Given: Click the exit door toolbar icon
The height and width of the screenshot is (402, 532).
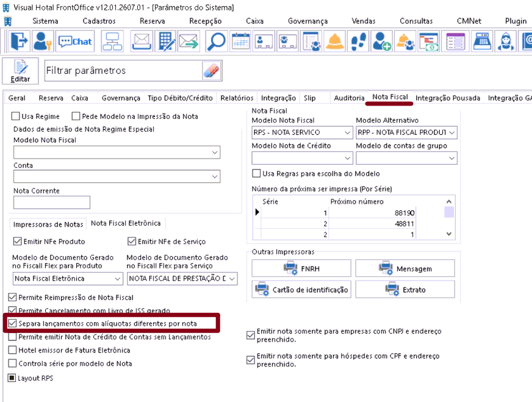Looking at the screenshot, I should click(20, 41).
